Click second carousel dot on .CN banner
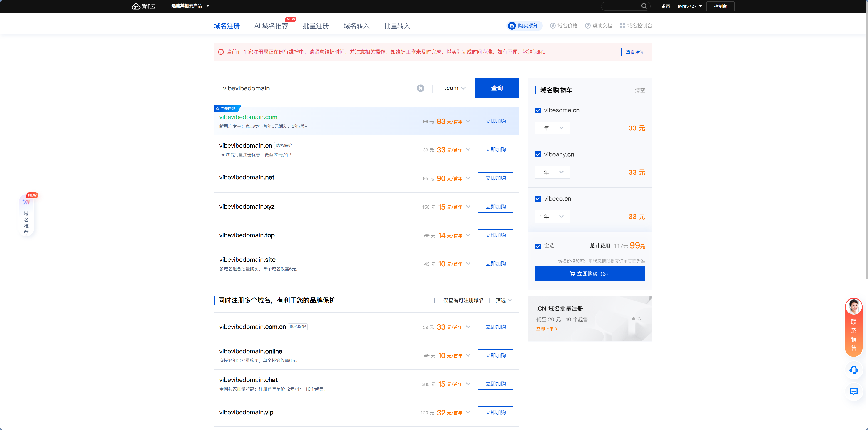 [639, 319]
